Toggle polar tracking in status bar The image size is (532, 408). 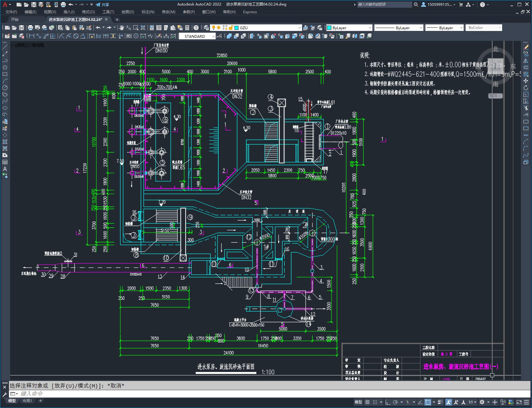tap(396, 402)
